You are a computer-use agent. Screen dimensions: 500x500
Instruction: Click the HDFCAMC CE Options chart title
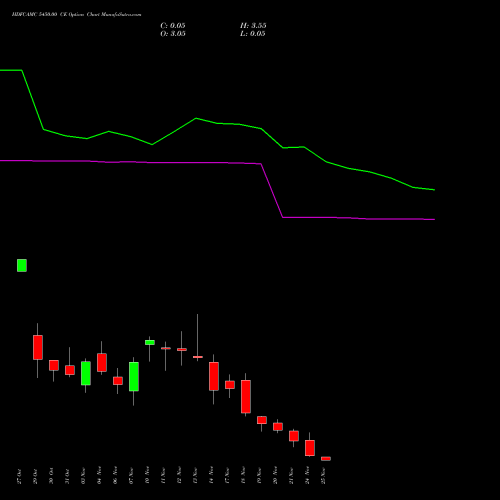76,15
